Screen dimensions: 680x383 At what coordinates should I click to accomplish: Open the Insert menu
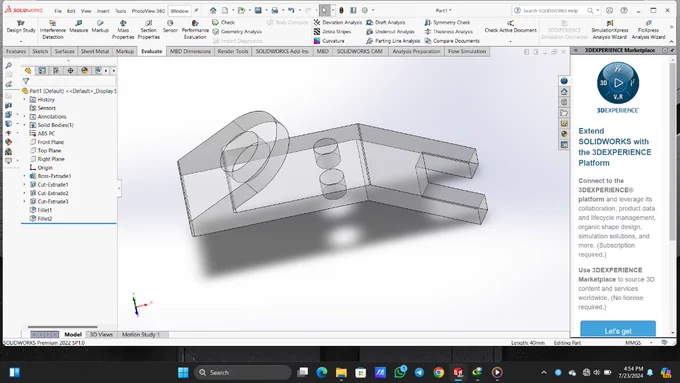point(103,11)
